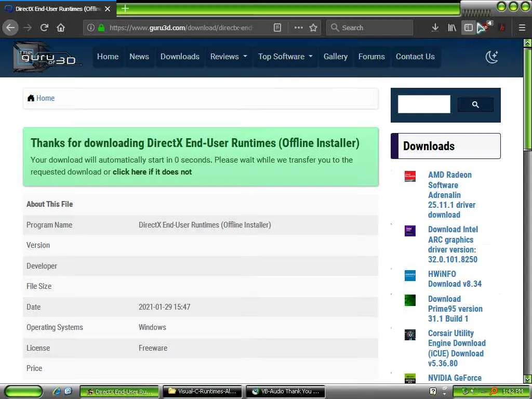Focus the browser Search box
The image size is (532, 399).
(x=370, y=28)
